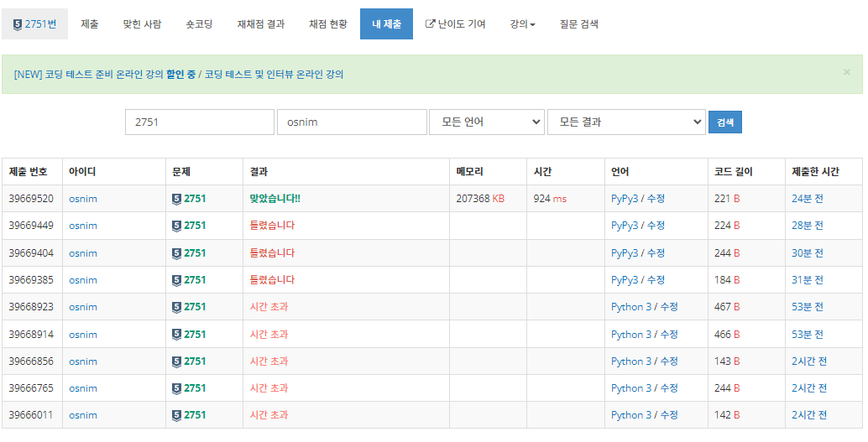Click the silver tier badge in row 39669520
868x442 pixels.
pyautogui.click(x=176, y=199)
